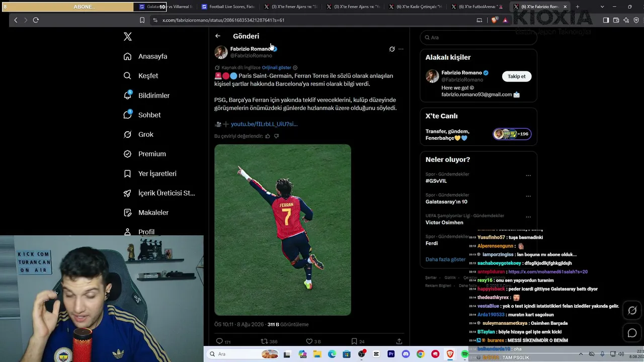Switch to 'X'te FutbolArena' tab
Viewport: 644px width, 362px height.
478,7
